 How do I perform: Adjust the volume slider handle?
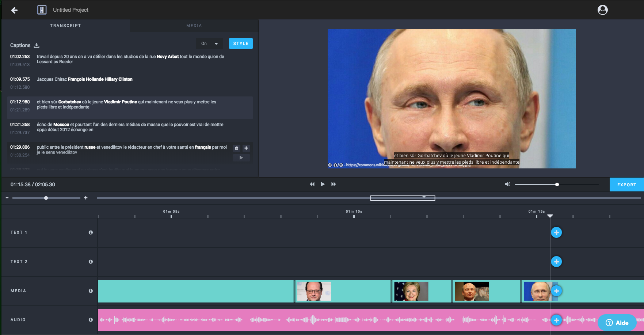click(x=557, y=184)
